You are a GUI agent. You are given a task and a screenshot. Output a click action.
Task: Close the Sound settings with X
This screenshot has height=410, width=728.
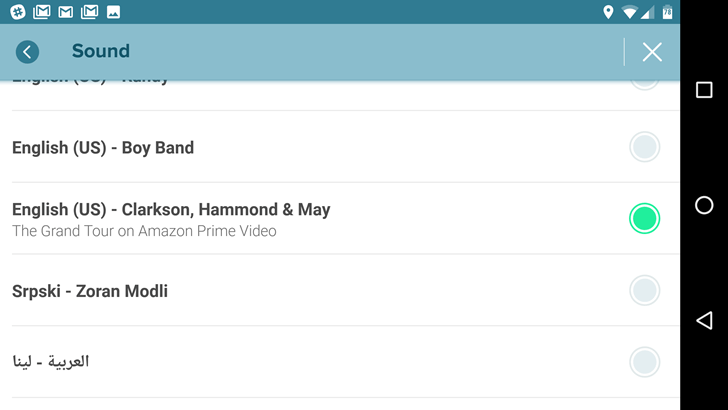click(x=652, y=52)
